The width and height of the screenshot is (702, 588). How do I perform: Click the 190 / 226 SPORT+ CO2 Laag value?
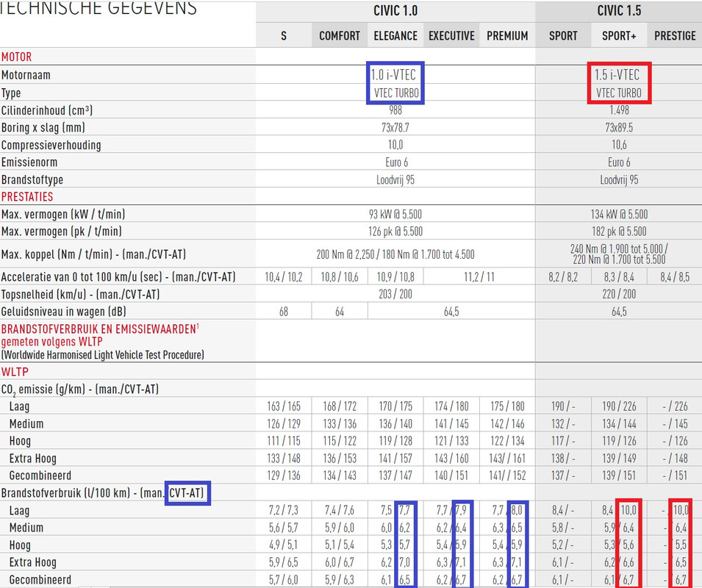pyautogui.click(x=619, y=406)
